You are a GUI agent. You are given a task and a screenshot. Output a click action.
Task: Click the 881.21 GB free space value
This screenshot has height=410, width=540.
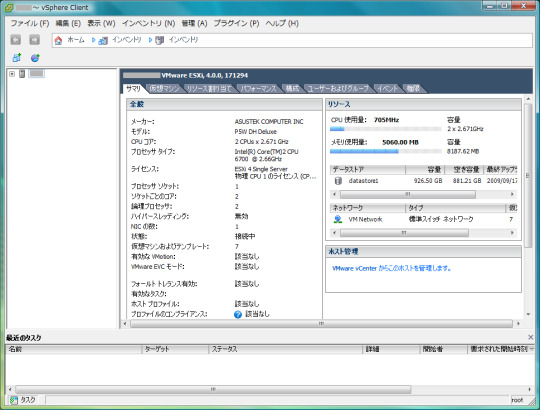coord(467,181)
